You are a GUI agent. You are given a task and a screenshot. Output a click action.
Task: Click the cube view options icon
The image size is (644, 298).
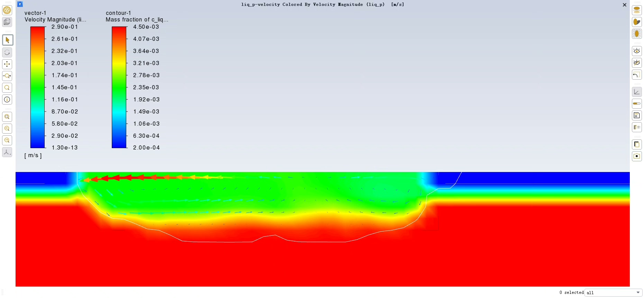pyautogui.click(x=7, y=22)
